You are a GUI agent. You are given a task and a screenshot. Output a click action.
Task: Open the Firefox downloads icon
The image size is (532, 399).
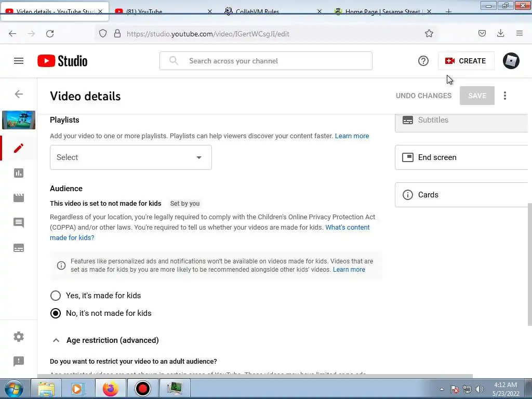point(500,34)
